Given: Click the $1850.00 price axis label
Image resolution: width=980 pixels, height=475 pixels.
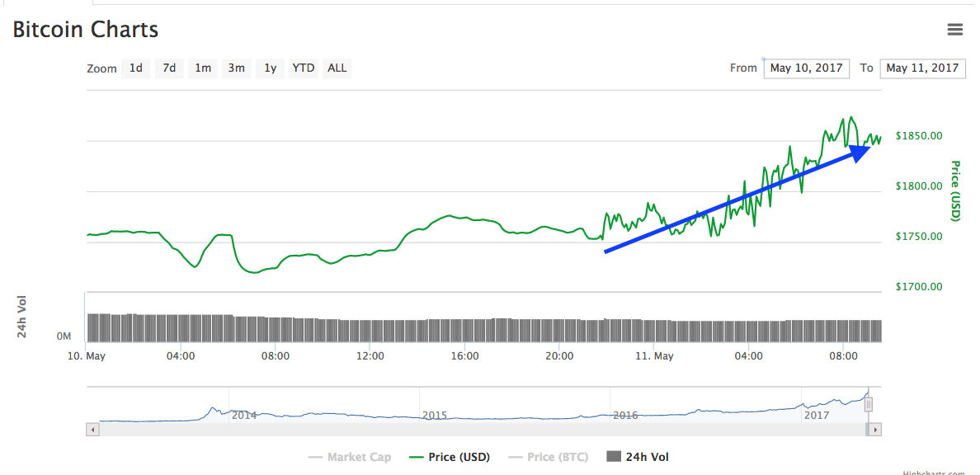Looking at the screenshot, I should point(919,135).
